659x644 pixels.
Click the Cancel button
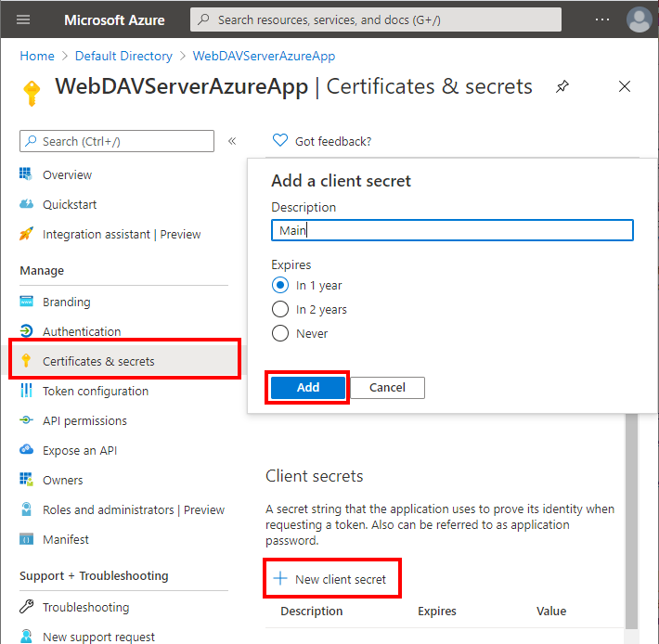pyautogui.click(x=387, y=387)
